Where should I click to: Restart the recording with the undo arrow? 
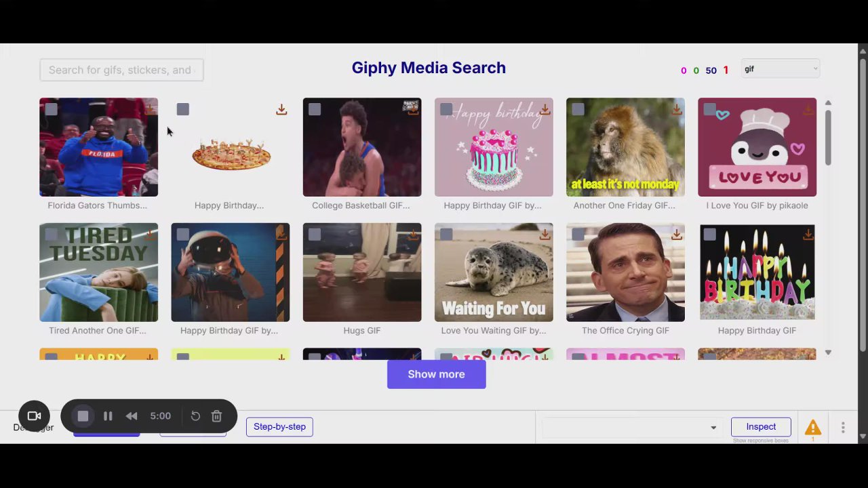coord(195,416)
